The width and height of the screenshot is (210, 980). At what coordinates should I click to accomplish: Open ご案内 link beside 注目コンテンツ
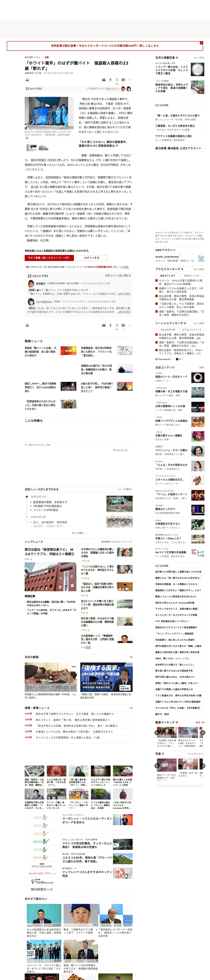tap(201, 367)
